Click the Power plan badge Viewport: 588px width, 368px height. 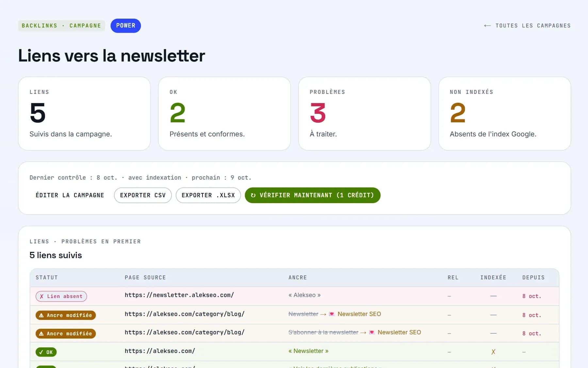point(126,26)
